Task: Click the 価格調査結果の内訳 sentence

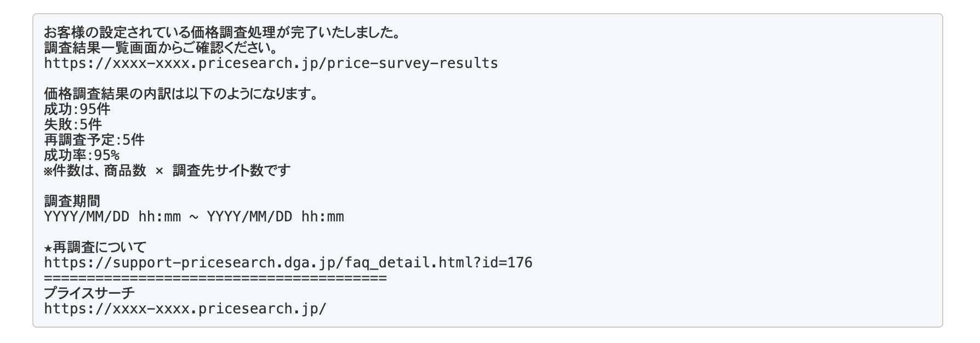Action: [181, 94]
